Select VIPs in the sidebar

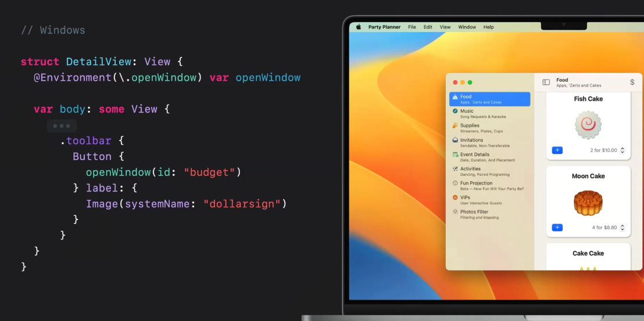489,200
